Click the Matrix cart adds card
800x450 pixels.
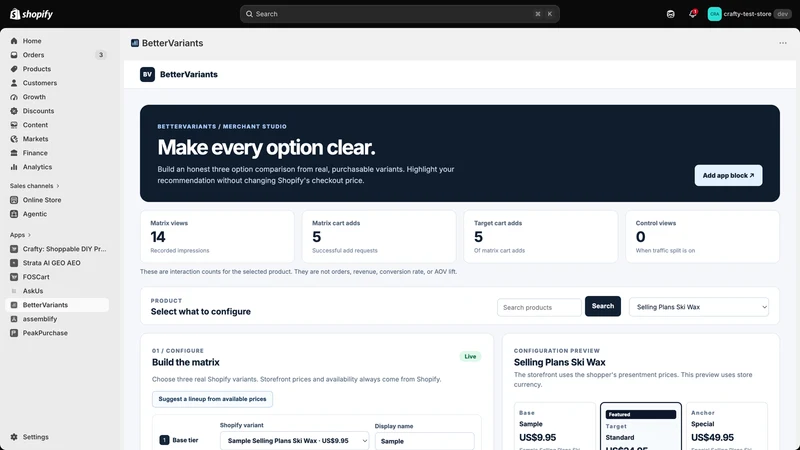point(379,237)
